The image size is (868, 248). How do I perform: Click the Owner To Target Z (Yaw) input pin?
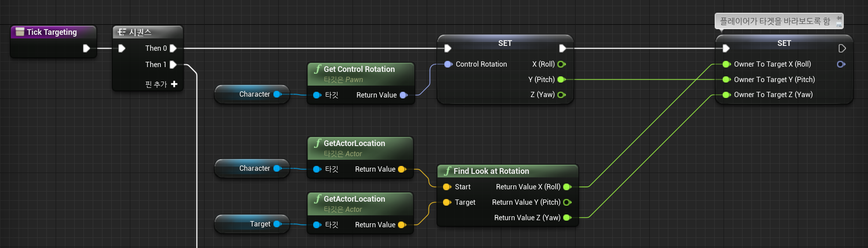coord(727,94)
